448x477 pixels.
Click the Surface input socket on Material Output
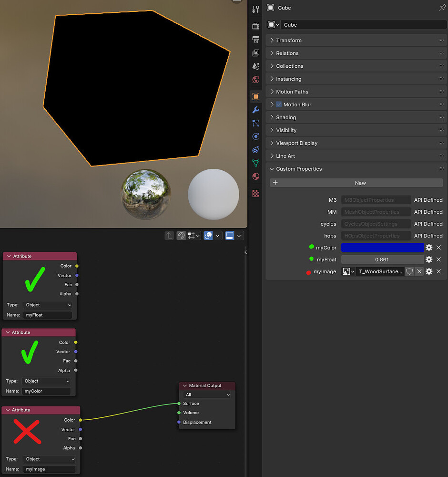pyautogui.click(x=179, y=404)
